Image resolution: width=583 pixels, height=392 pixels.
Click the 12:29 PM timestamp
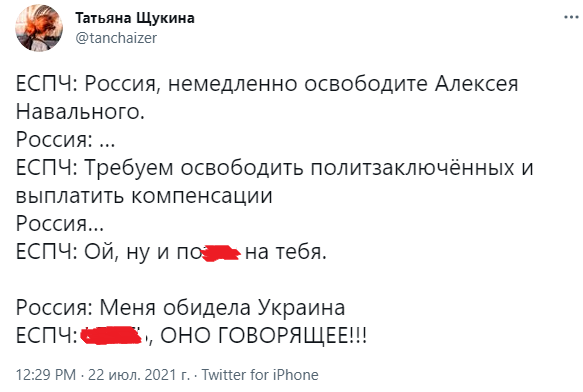[46, 375]
